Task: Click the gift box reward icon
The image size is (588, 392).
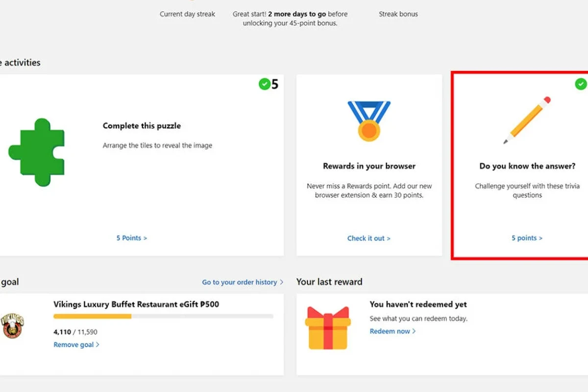Action: click(328, 328)
